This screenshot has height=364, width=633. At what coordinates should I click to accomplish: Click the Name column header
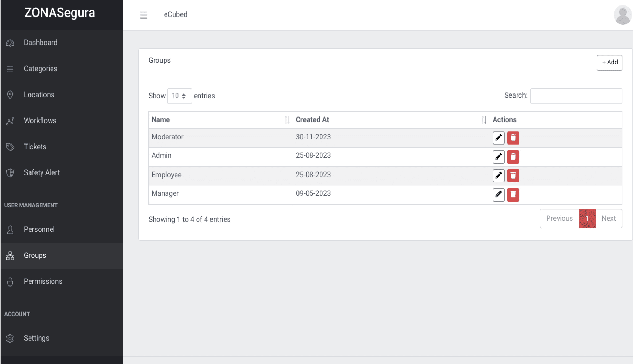tap(221, 120)
